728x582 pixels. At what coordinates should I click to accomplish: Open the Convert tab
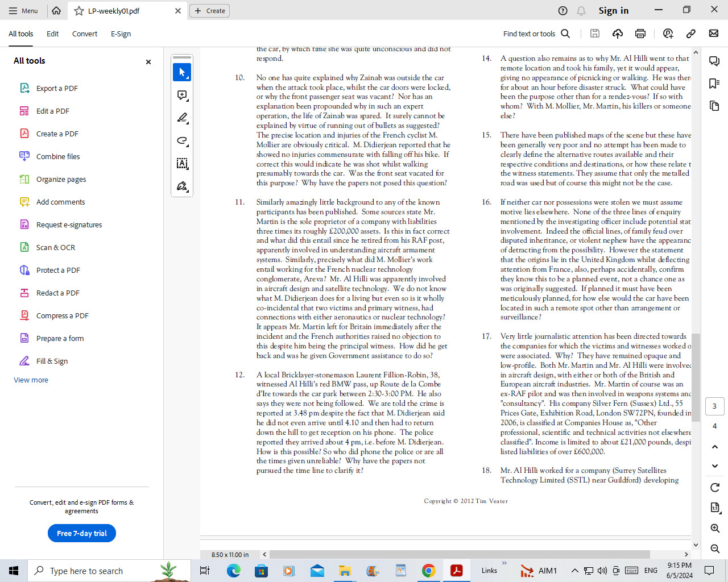pos(85,34)
